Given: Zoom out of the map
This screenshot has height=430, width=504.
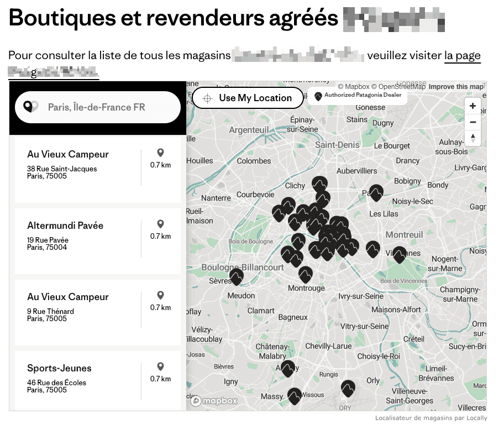Looking at the screenshot, I should [x=473, y=122].
